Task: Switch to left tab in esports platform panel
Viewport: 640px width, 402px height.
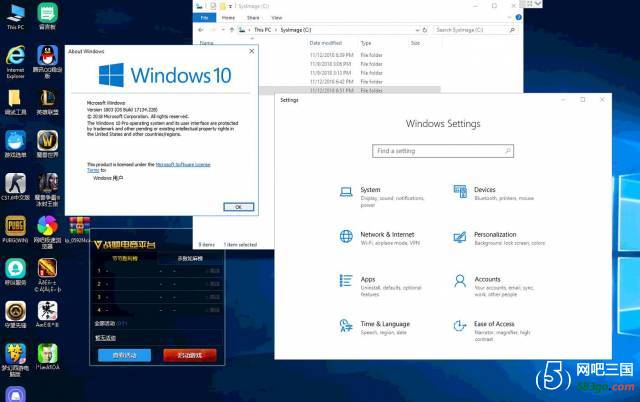Action: (x=125, y=258)
